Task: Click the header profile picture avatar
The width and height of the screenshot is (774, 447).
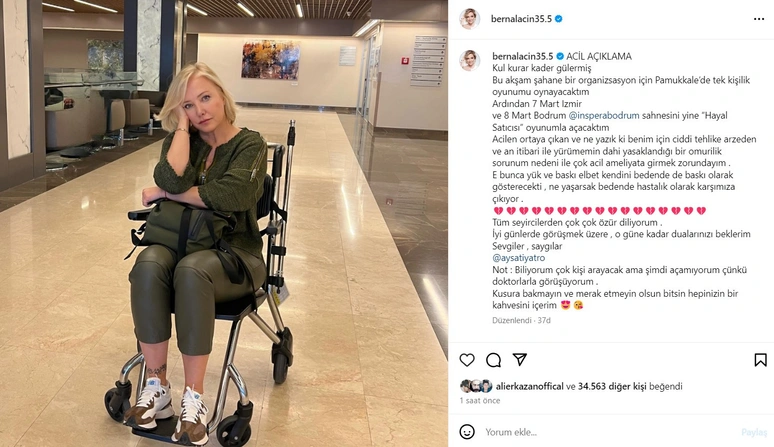Action: tap(469, 19)
